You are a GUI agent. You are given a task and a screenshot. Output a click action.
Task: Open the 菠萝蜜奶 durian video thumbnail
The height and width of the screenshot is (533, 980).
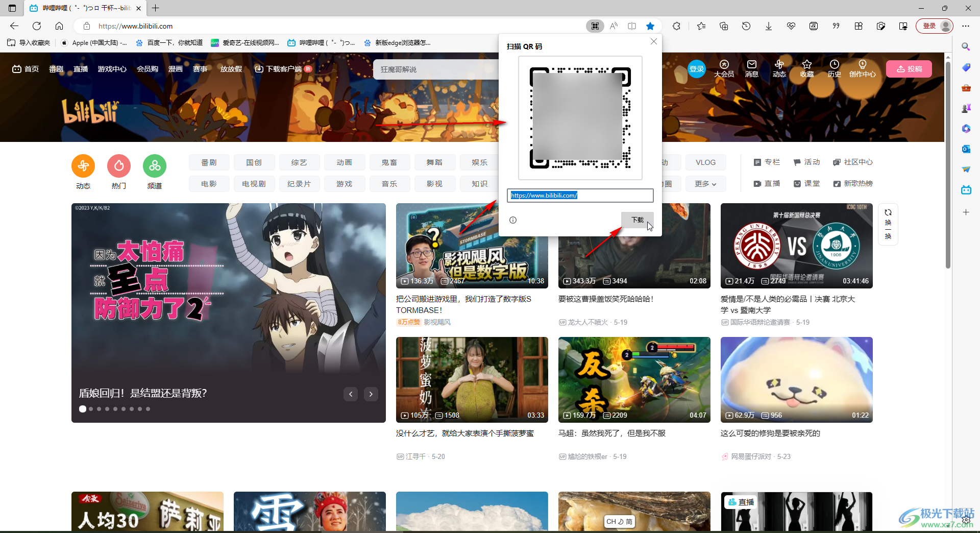tap(472, 380)
